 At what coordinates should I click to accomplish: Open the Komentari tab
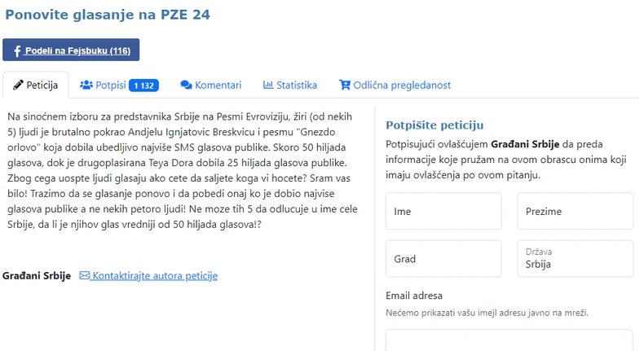pos(218,85)
